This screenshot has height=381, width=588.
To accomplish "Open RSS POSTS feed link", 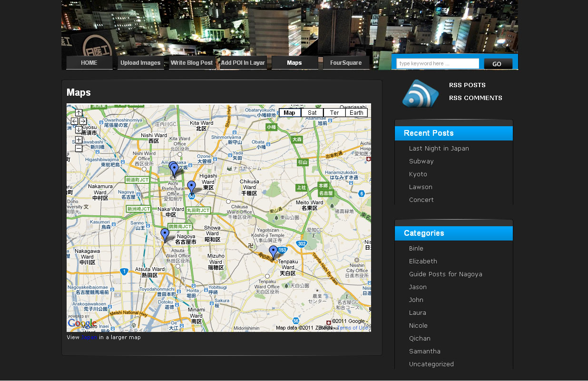I will 467,85.
